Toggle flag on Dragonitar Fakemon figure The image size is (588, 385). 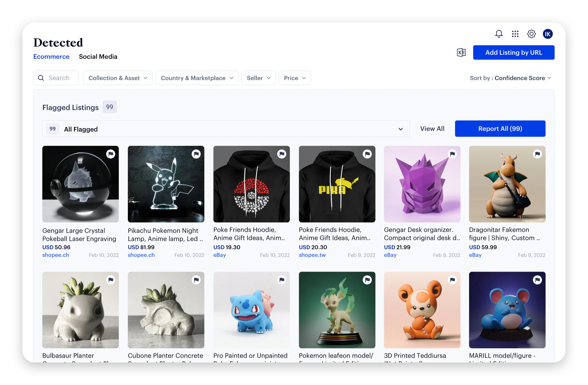coord(537,154)
